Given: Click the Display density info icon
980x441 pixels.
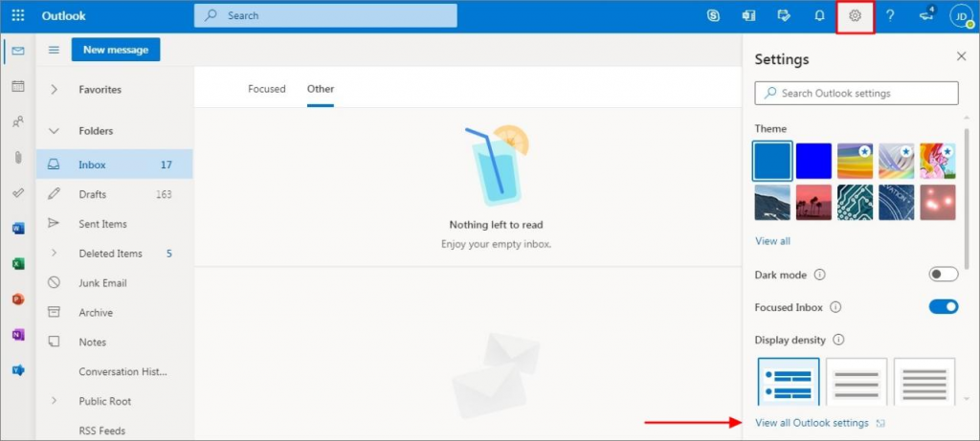Looking at the screenshot, I should [x=838, y=340].
